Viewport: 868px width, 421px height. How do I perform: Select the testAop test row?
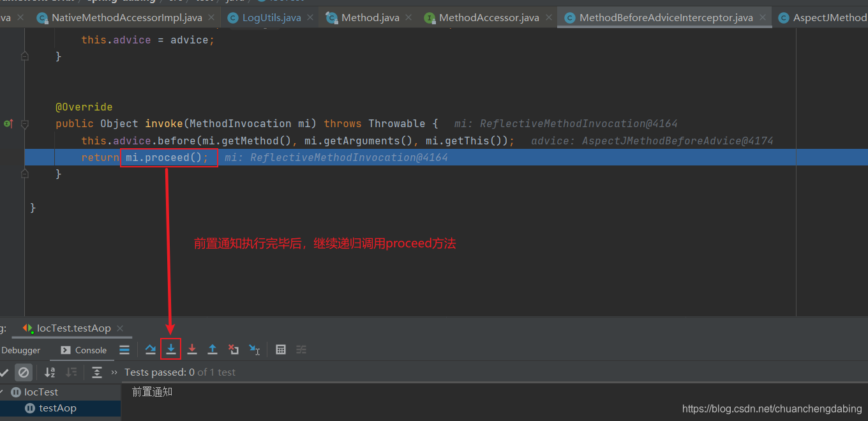coord(60,408)
